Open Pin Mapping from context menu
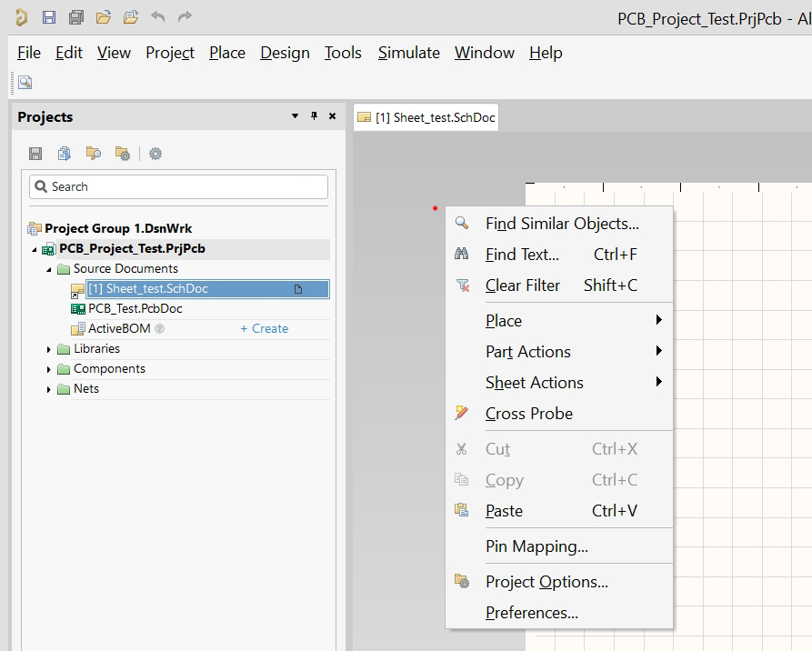Image resolution: width=812 pixels, height=651 pixels. click(559, 546)
